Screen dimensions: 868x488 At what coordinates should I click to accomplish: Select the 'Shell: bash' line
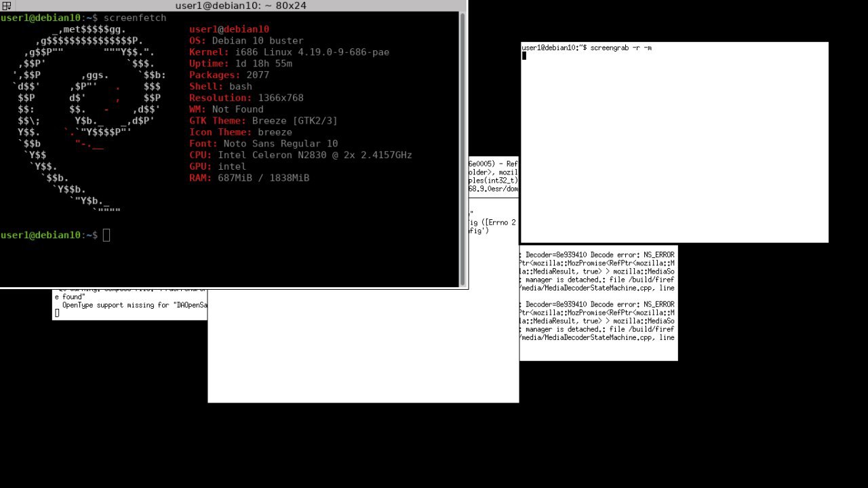point(220,87)
